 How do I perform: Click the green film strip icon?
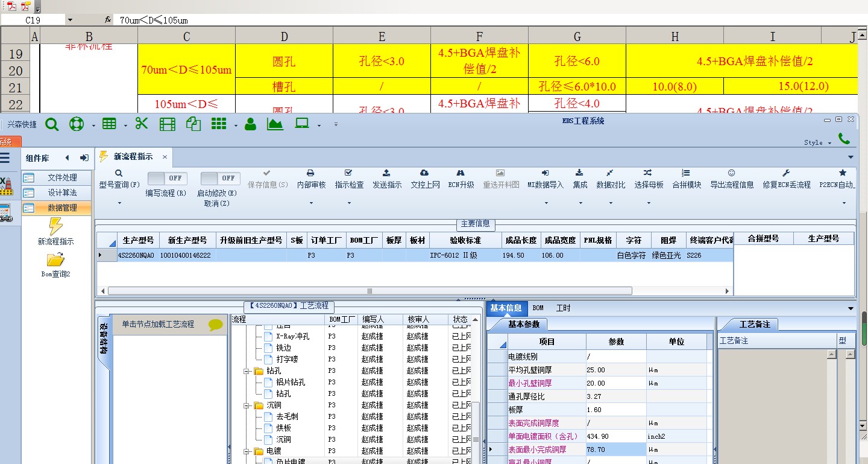pos(168,124)
